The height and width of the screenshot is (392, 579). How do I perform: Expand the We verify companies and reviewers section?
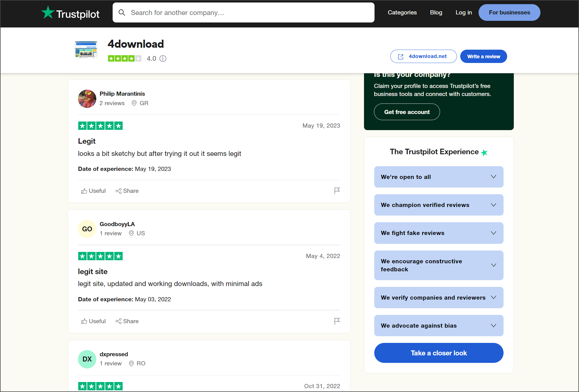439,297
